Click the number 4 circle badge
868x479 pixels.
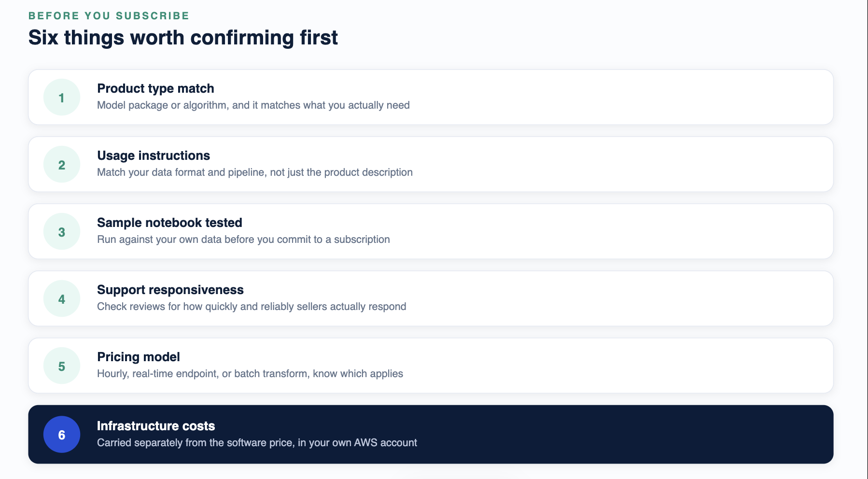tap(62, 298)
